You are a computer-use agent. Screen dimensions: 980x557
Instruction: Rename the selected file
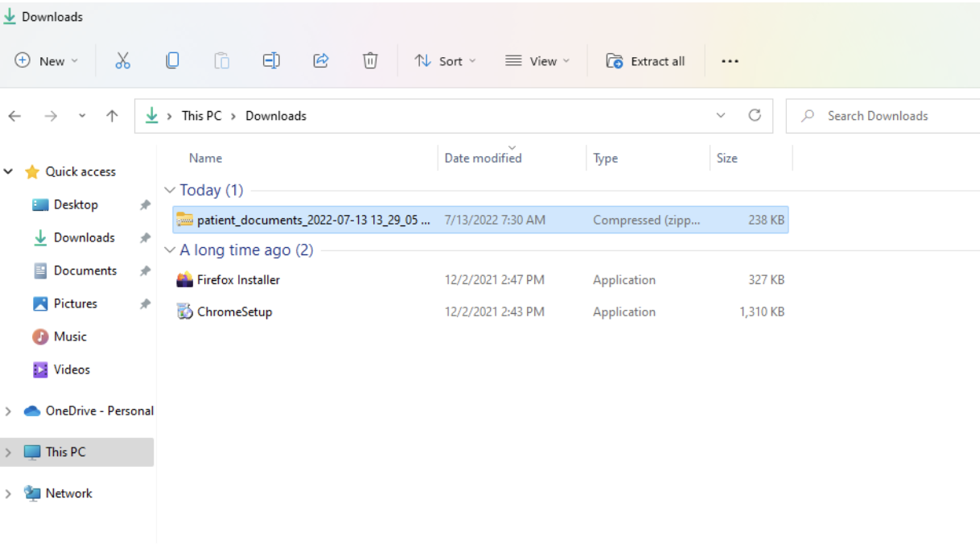pyautogui.click(x=270, y=60)
